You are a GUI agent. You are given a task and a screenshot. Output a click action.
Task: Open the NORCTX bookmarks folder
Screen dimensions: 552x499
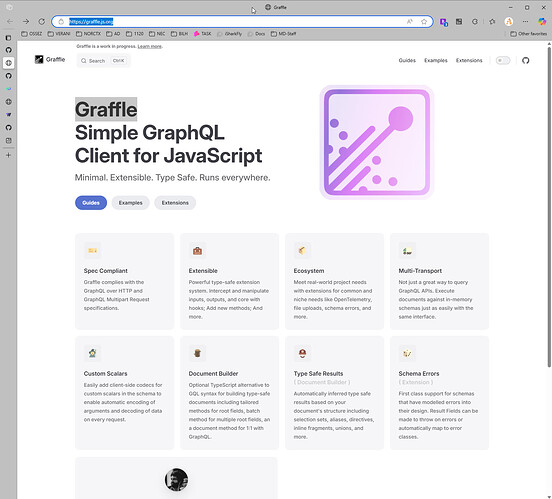point(88,34)
